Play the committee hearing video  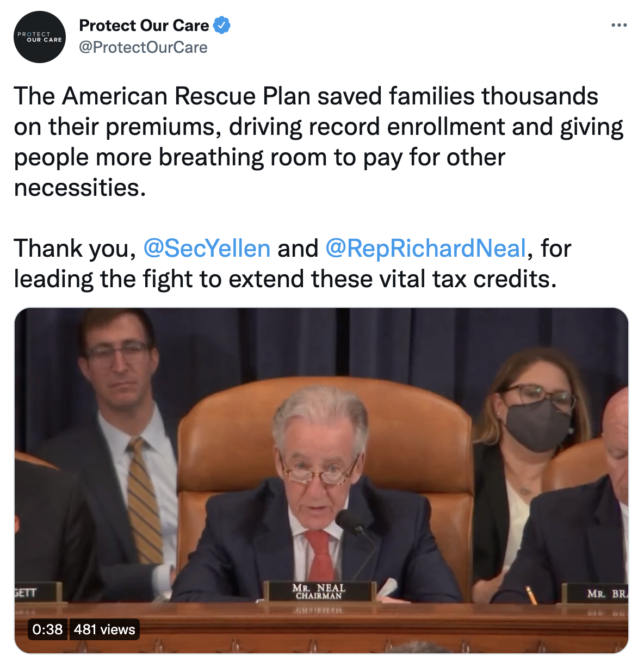pos(321,481)
